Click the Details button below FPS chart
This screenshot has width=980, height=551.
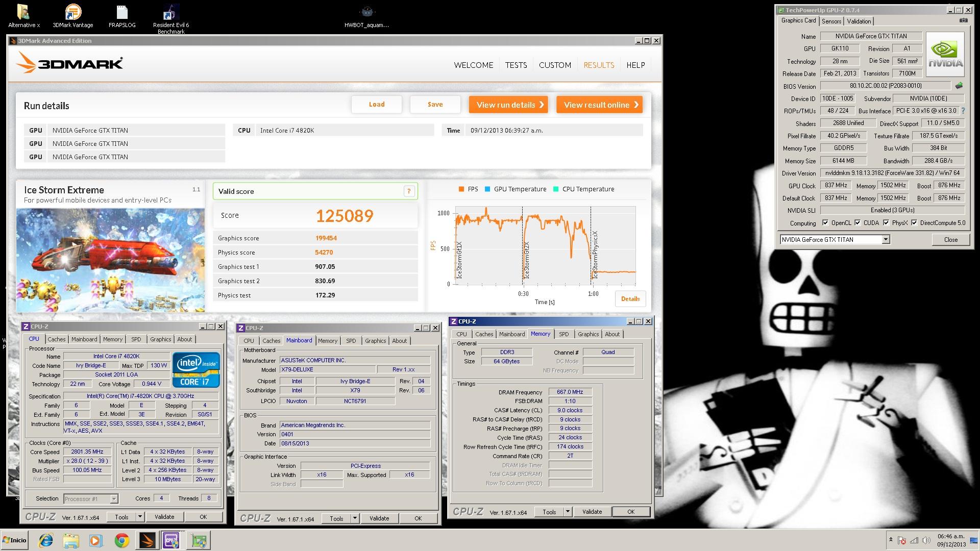pos(630,299)
